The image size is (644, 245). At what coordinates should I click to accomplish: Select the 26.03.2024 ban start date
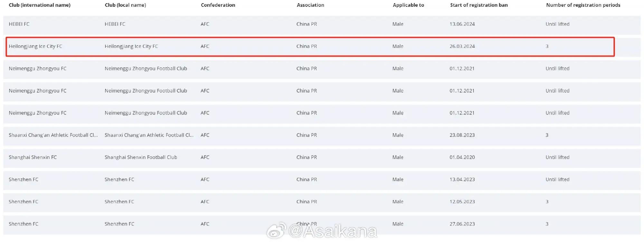click(462, 46)
